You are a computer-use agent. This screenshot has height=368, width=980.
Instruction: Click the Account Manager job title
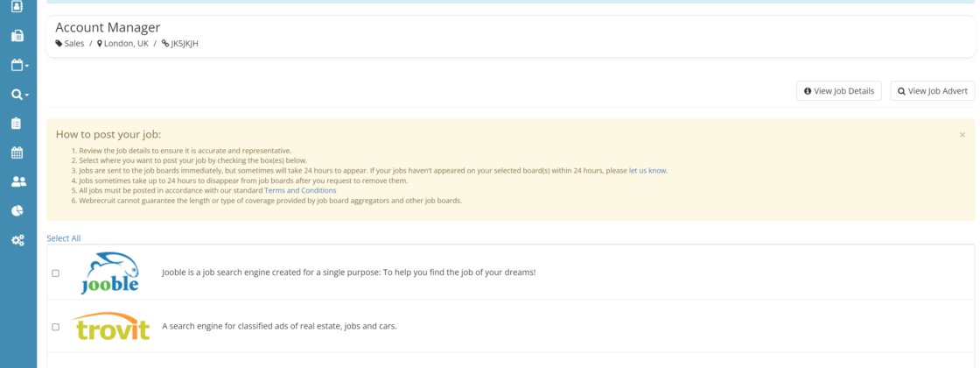tap(108, 28)
